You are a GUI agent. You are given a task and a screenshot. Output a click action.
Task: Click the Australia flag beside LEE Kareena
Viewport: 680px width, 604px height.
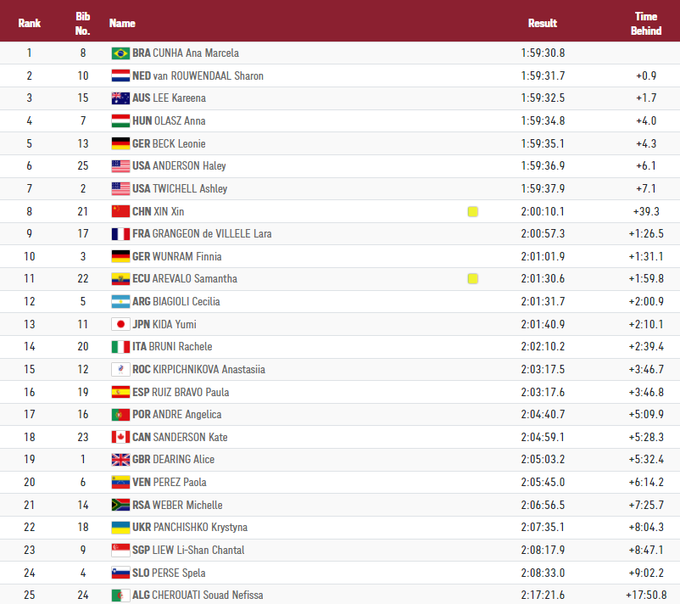point(120,98)
